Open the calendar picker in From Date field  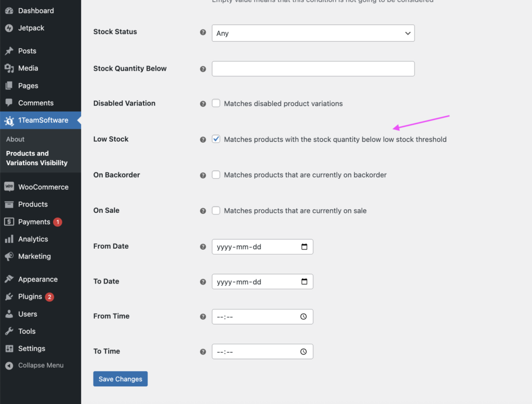click(304, 247)
